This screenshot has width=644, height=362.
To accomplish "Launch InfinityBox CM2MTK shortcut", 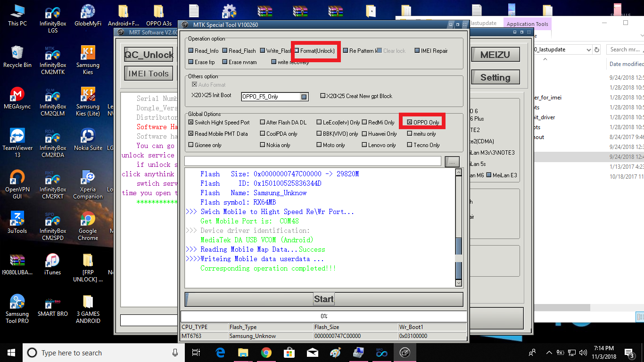I will point(53,60).
